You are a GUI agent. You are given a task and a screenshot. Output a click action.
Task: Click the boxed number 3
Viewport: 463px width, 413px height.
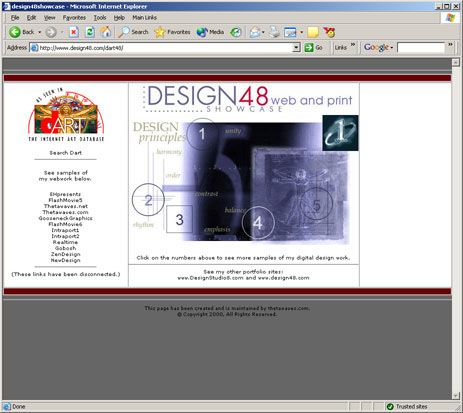(x=179, y=219)
